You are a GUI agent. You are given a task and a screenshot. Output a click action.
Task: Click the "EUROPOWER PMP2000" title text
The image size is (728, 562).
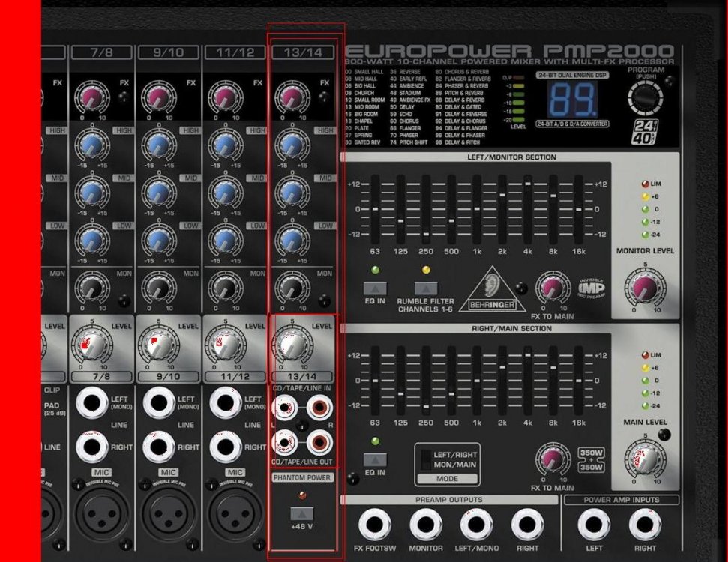click(x=510, y=51)
